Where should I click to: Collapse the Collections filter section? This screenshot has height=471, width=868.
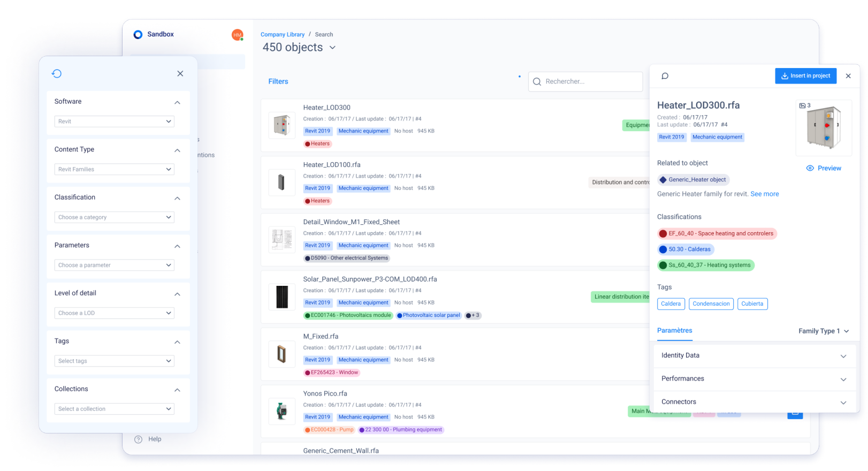pyautogui.click(x=177, y=390)
